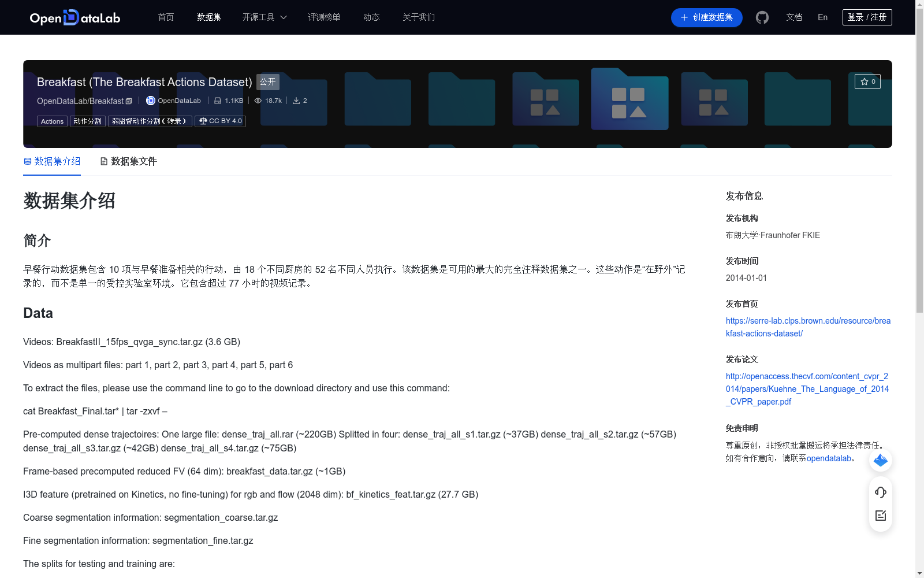This screenshot has height=578, width=924.
Task: Click the scrollbar up arrow
Action: [x=919, y=5]
